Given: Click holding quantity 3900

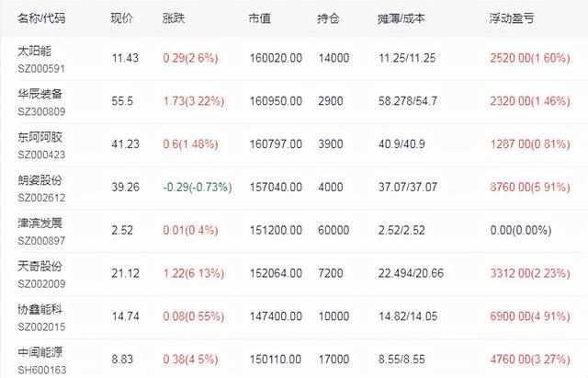Looking at the screenshot, I should click(x=331, y=144).
